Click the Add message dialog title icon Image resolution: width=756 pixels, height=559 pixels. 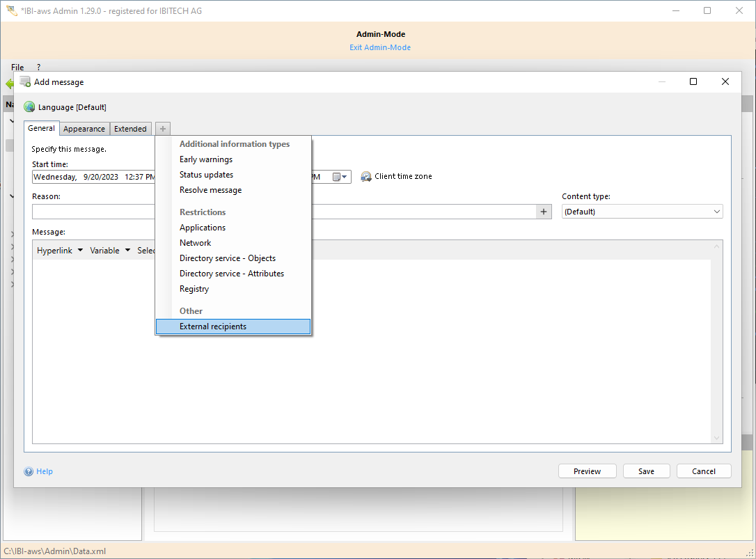25,81
